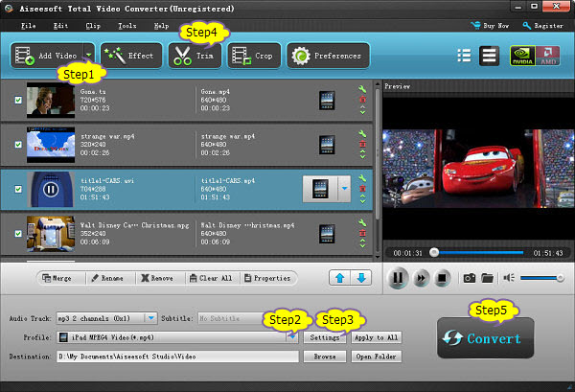This screenshot has width=575, height=392.
Task: Open Preferences
Action: point(328,56)
